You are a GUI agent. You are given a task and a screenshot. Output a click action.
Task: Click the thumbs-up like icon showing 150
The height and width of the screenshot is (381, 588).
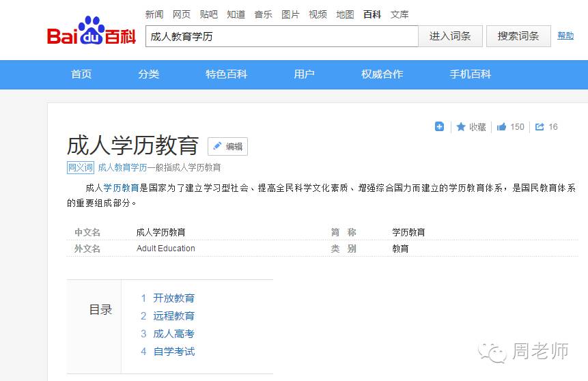tap(502, 126)
